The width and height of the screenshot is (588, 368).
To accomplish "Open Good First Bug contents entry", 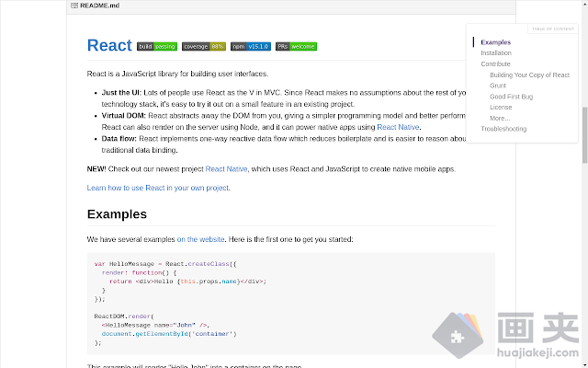I will point(511,97).
